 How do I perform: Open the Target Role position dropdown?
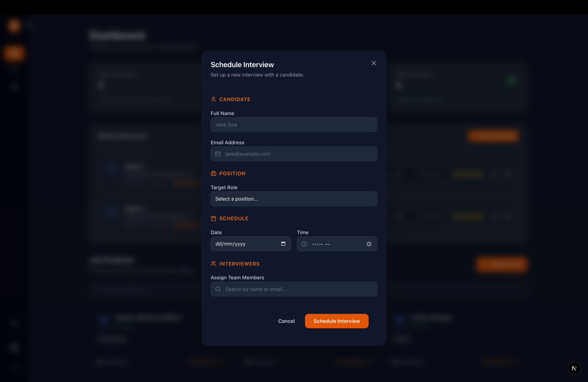pyautogui.click(x=294, y=199)
